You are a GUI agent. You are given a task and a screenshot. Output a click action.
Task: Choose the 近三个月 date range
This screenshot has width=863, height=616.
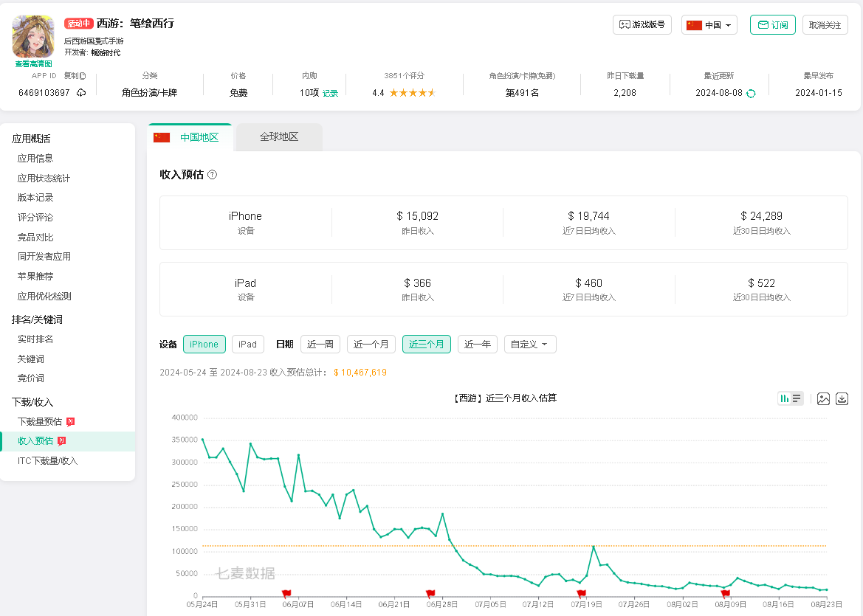(427, 345)
